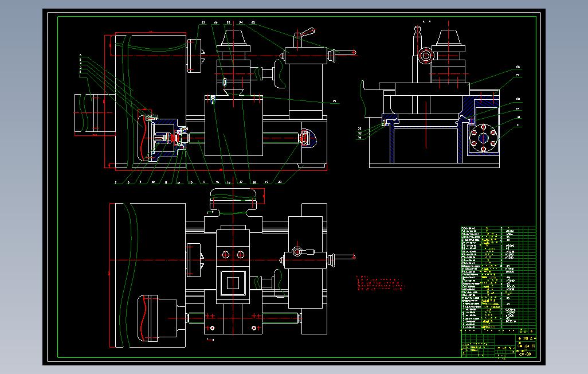Click the handwheel in the front view
The image size is (588, 374).
coord(279,74)
